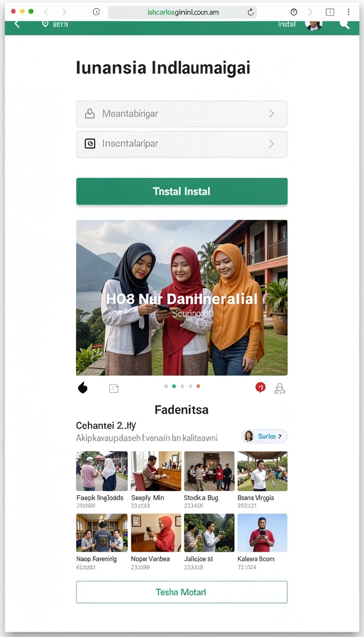The height and width of the screenshot is (637, 364).
Task: Open the browser three-dot menu
Action: point(349,12)
